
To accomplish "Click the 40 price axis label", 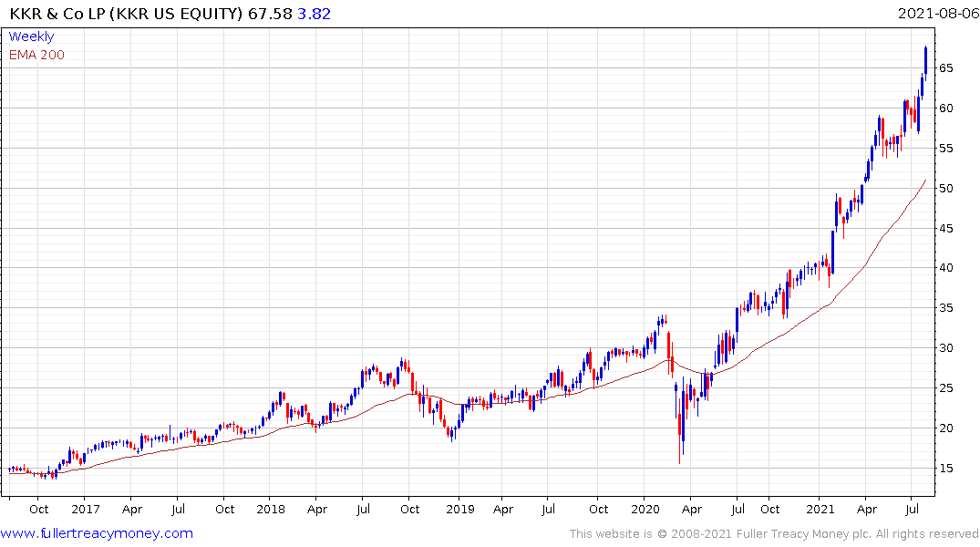I will tap(945, 267).
